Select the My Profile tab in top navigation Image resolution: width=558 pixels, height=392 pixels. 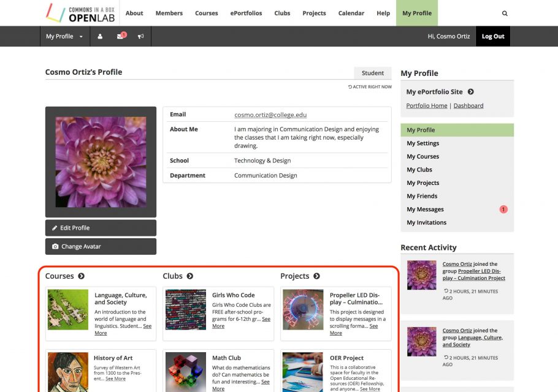tap(417, 13)
